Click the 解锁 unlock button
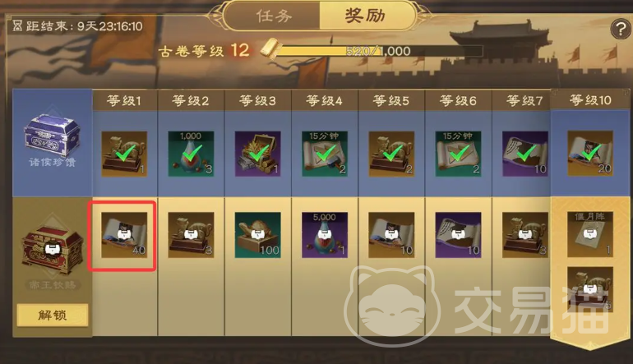633x364 pixels. (53, 315)
